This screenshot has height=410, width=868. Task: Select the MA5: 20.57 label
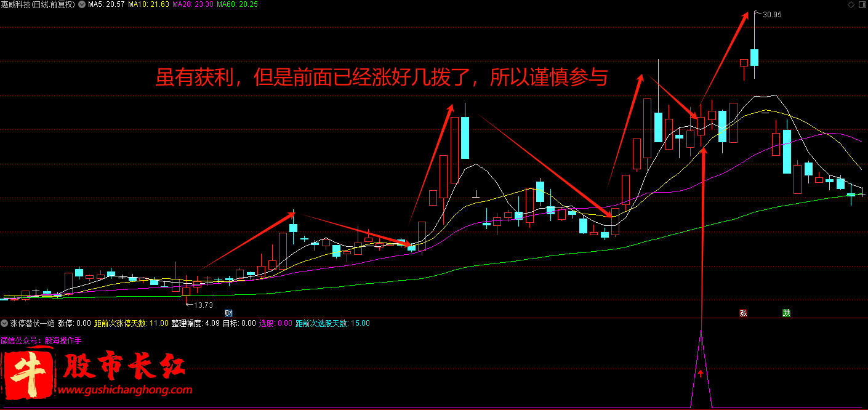click(106, 4)
